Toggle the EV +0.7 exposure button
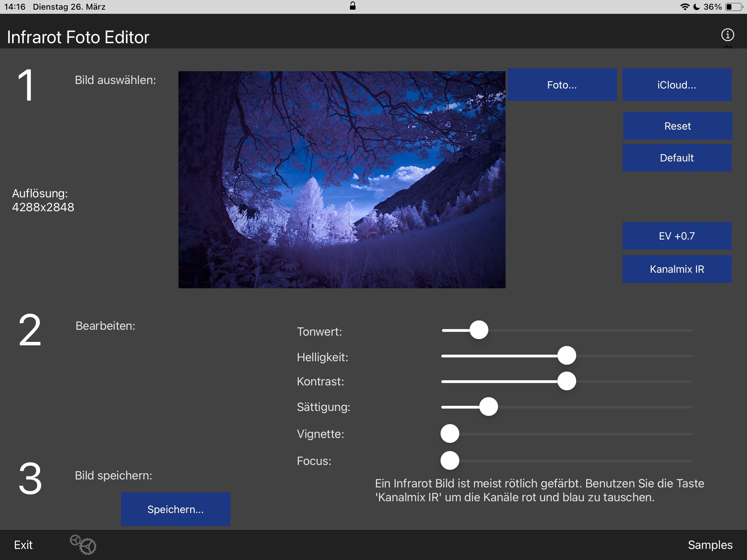The width and height of the screenshot is (747, 560). pos(677,236)
